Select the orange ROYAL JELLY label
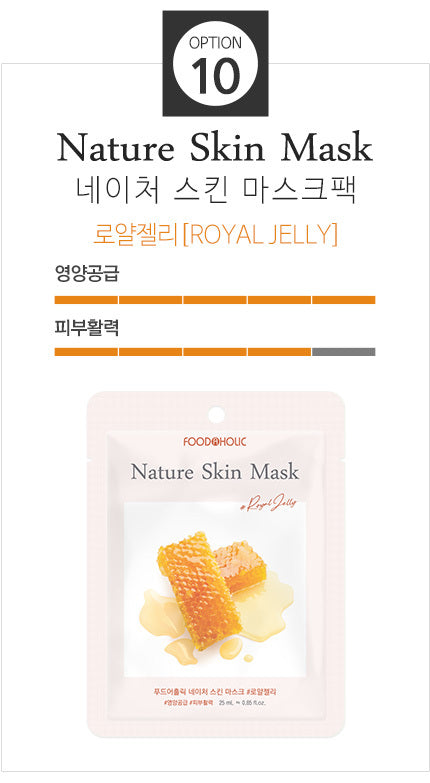430x783 pixels. 215,234
